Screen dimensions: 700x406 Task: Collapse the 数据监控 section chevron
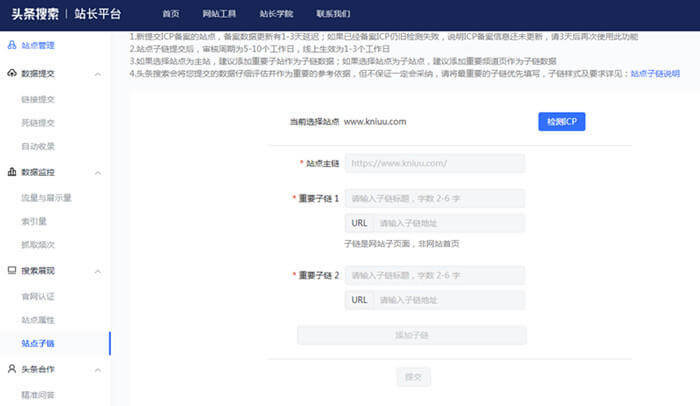pos(97,172)
